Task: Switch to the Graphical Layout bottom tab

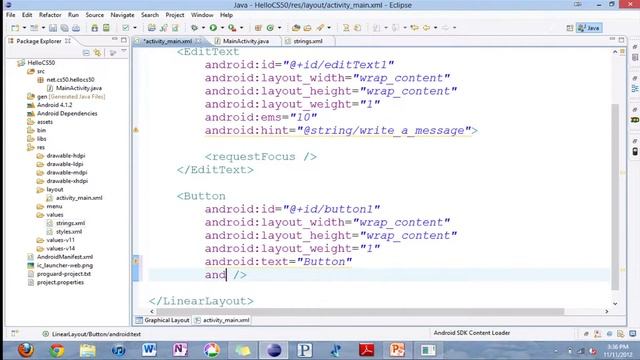Action: pos(163,320)
